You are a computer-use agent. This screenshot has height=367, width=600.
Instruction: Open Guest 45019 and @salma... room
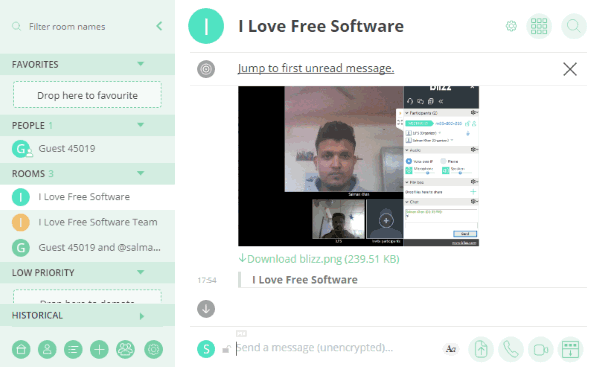87,248
